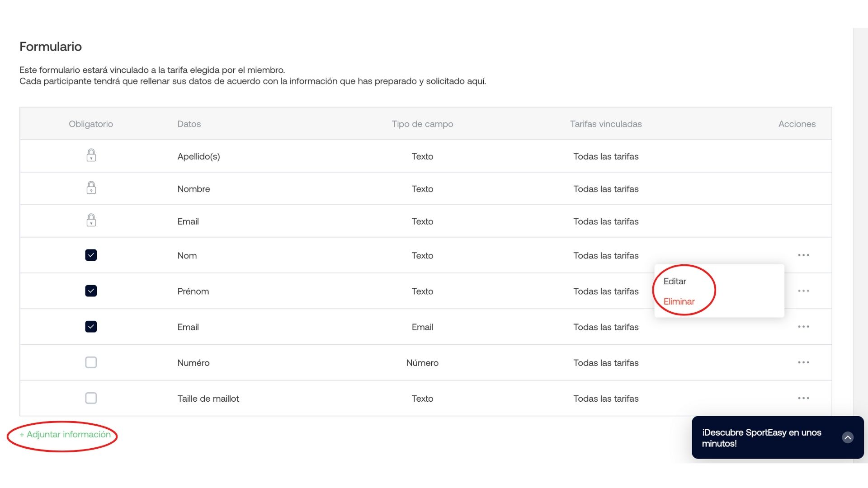This screenshot has width=868, height=488.
Task: Expand the SportEasy discovery widget chevron
Action: pyautogui.click(x=848, y=437)
